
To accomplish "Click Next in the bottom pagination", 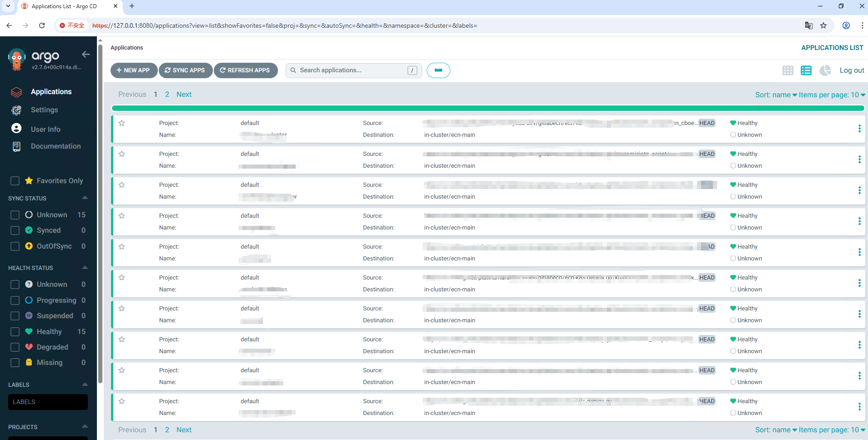I will coord(184,430).
